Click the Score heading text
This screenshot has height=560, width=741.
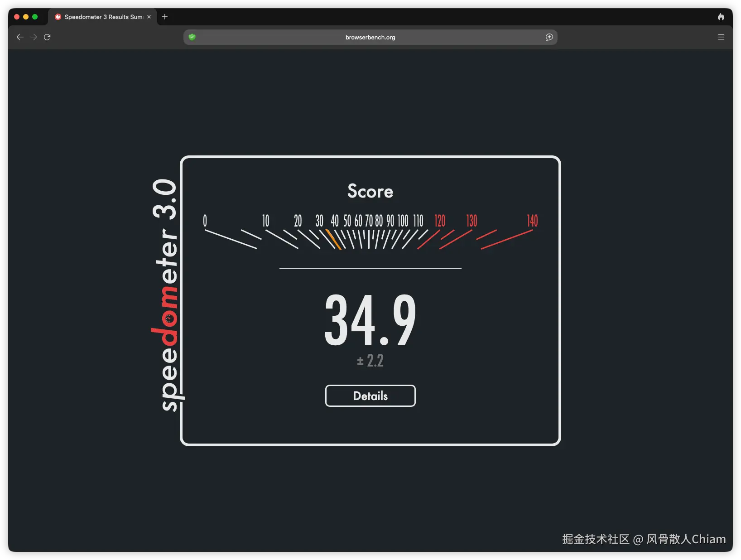[370, 191]
